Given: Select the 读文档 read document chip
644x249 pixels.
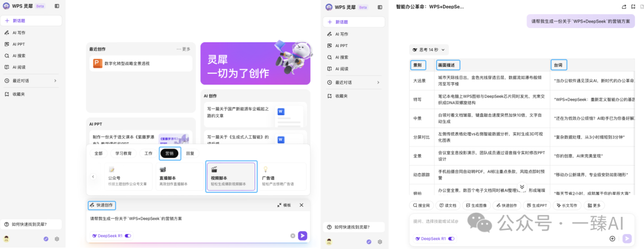Looking at the screenshot, I should [x=447, y=206].
